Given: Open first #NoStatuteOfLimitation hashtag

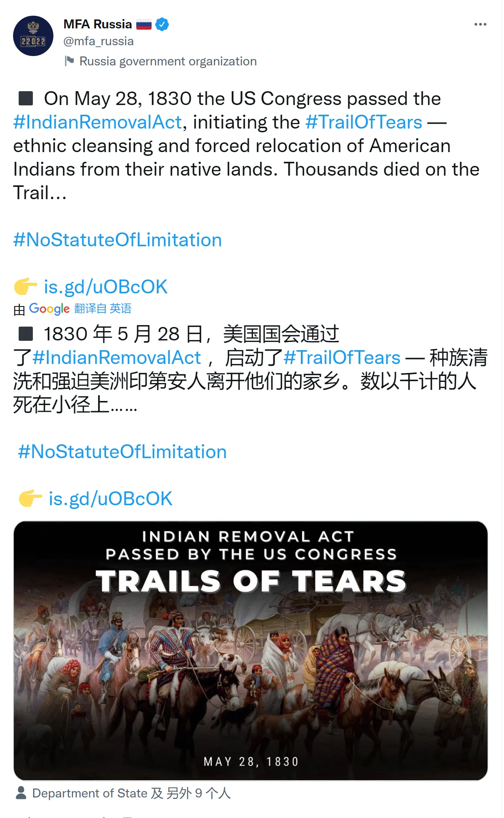Looking at the screenshot, I should (118, 240).
